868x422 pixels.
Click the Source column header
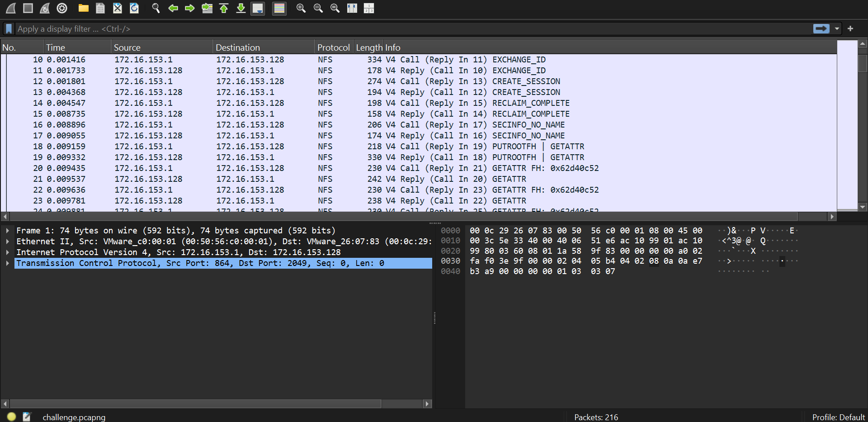click(127, 47)
